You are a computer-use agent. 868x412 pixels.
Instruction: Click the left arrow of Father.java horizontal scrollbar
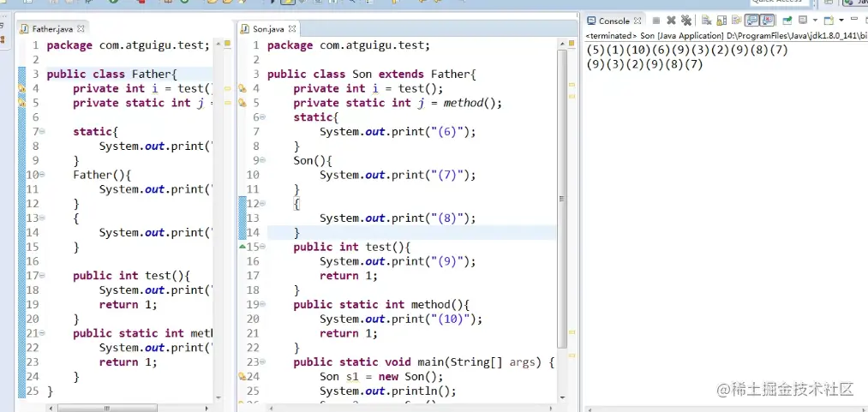tap(51, 408)
